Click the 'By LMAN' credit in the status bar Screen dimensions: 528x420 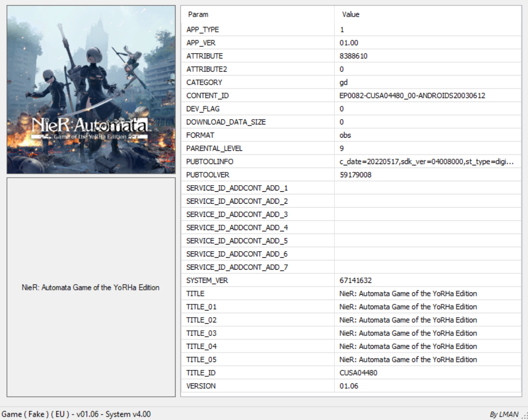(504, 414)
